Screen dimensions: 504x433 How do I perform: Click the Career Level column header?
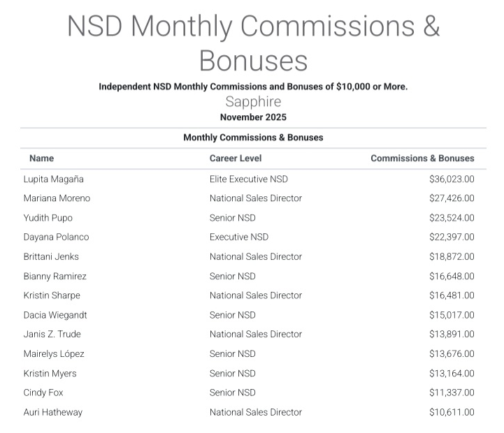(235, 159)
